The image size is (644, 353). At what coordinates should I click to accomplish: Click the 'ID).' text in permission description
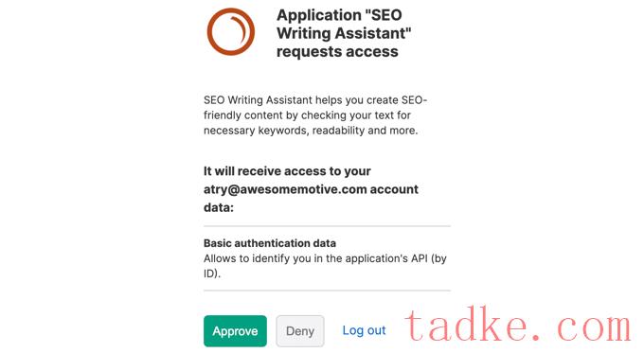pyautogui.click(x=212, y=274)
